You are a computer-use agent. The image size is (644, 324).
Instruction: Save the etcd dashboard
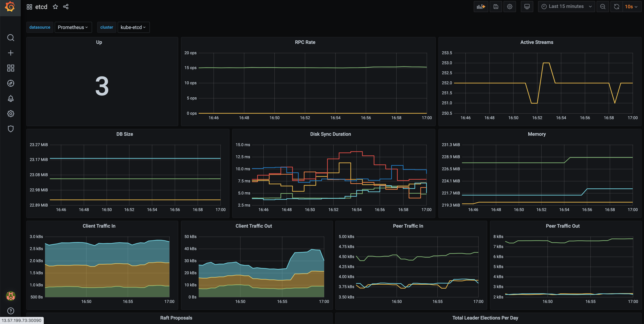pyautogui.click(x=496, y=7)
